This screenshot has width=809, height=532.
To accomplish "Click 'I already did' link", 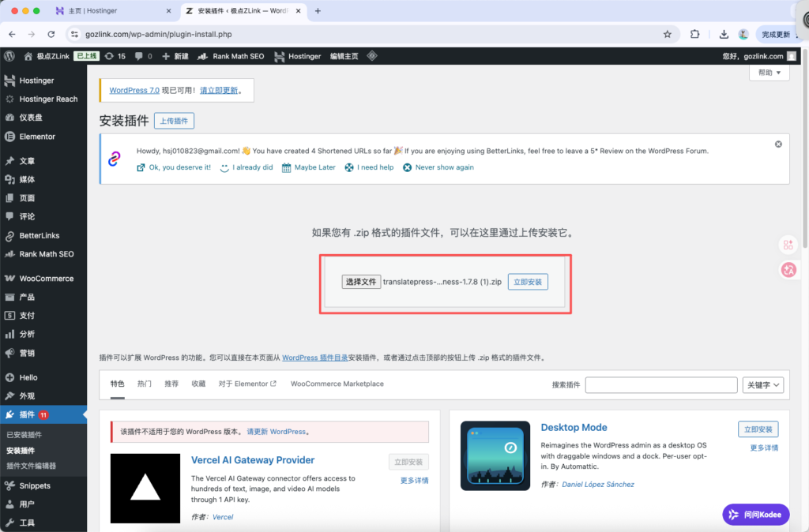I will [x=246, y=167].
